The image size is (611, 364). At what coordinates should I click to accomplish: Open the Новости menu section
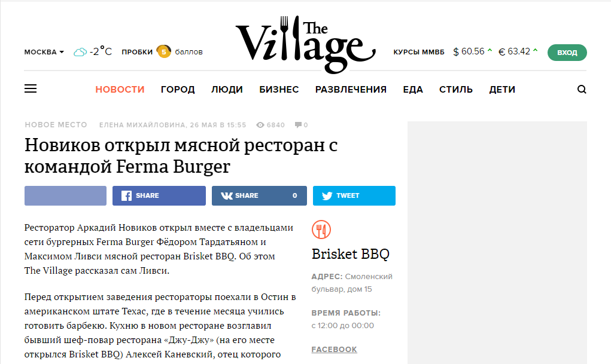[x=120, y=90]
